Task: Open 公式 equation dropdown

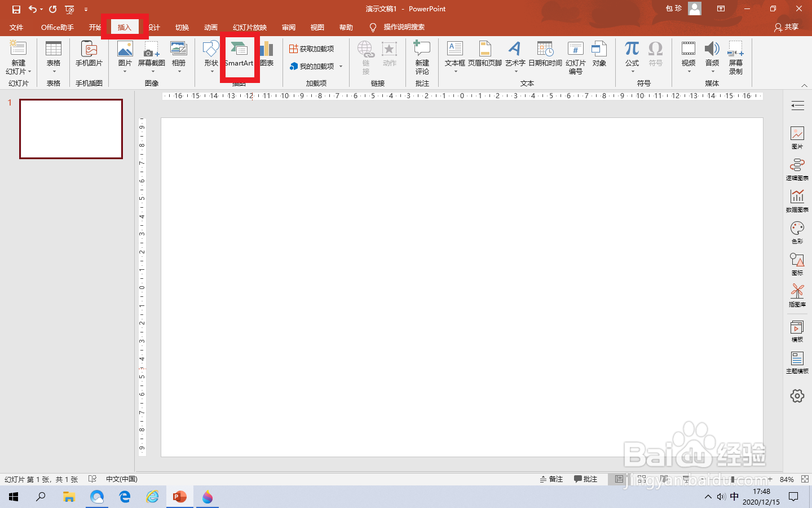Action: pos(632,72)
